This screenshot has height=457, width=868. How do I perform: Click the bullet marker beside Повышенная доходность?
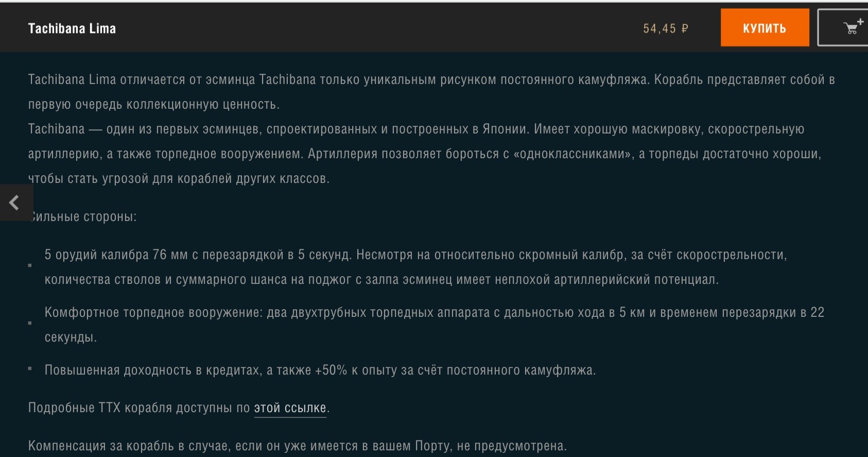pos(30,368)
